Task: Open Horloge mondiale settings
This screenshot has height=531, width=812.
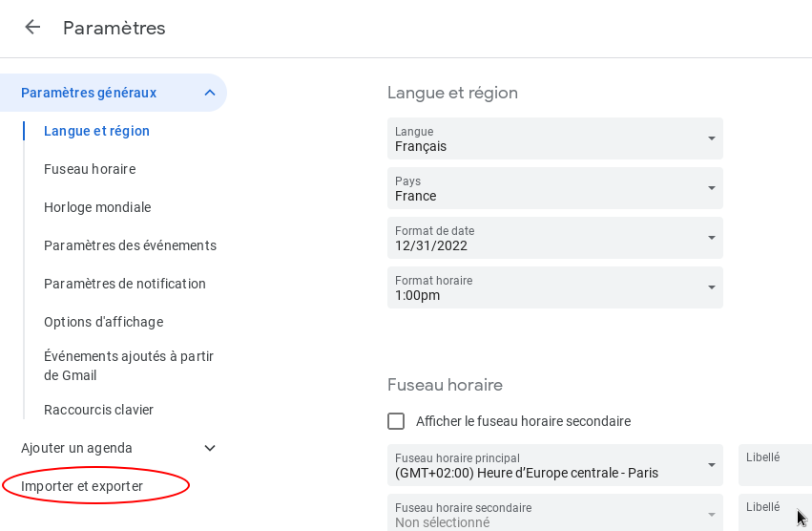Action: [x=97, y=207]
